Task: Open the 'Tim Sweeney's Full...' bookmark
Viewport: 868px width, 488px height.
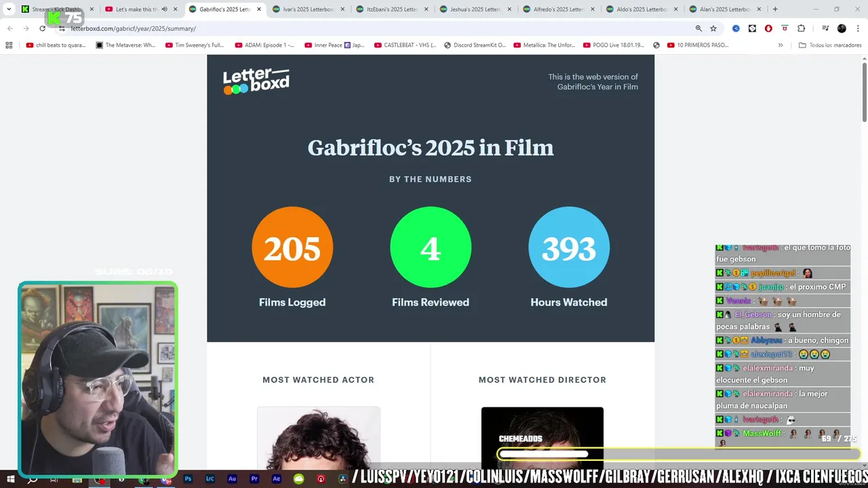Action: pos(195,45)
